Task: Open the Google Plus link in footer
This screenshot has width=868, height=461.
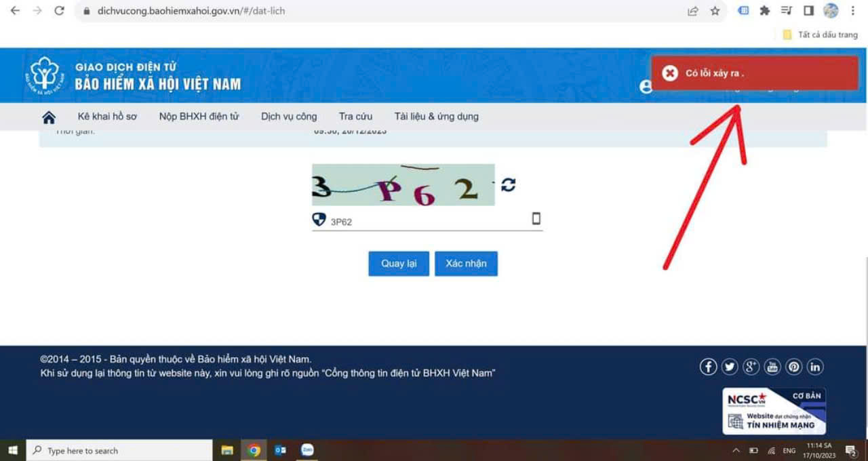Action: click(751, 367)
